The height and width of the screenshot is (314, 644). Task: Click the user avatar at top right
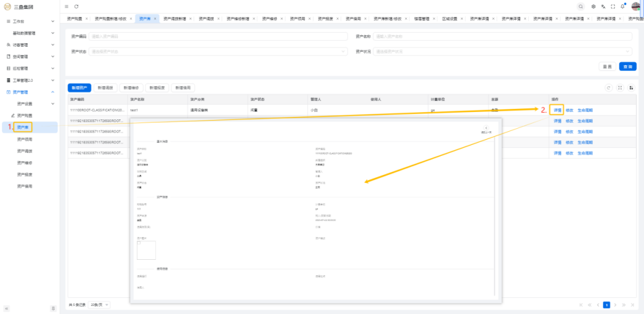pos(636,6)
